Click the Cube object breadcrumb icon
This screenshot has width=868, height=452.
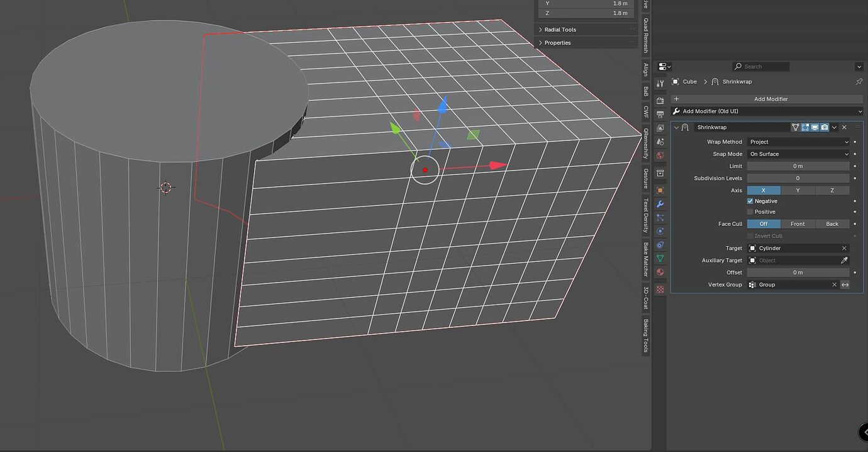(675, 82)
